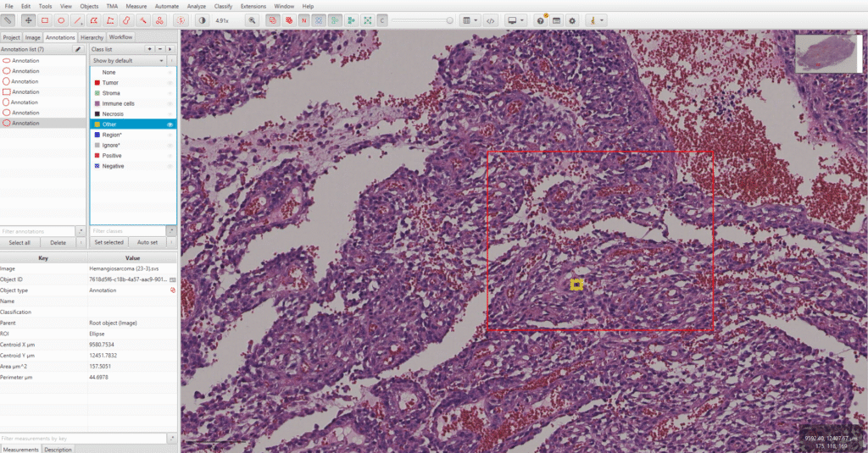
Task: Open the Analyze menu
Action: 197,6
